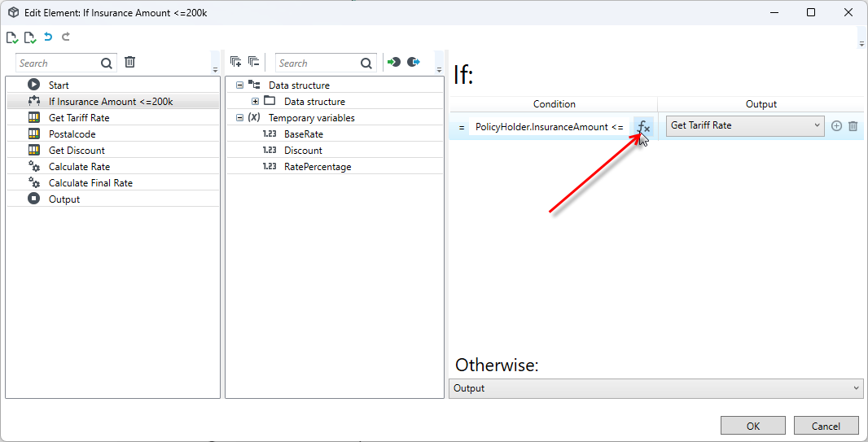Click the equals sign before the condition
Viewport: 868px width, 442px height.
[x=462, y=127]
